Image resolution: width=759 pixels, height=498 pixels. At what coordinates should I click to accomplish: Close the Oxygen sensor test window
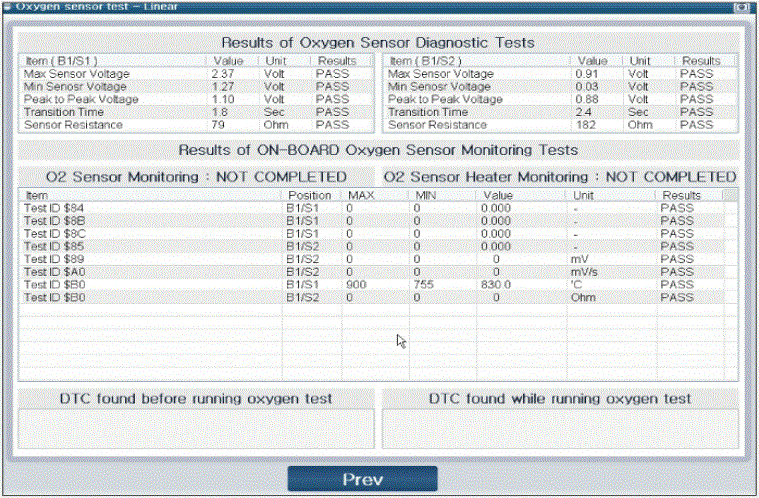(x=741, y=6)
